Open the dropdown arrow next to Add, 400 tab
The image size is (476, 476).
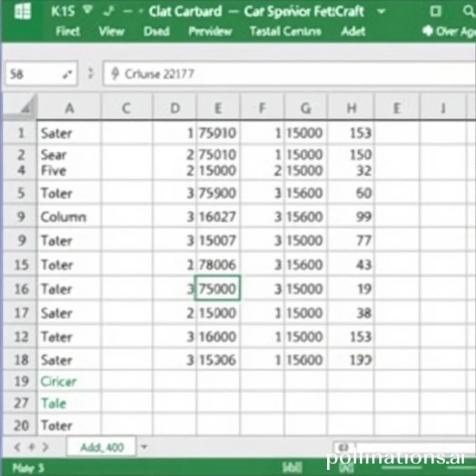pyautogui.click(x=144, y=446)
